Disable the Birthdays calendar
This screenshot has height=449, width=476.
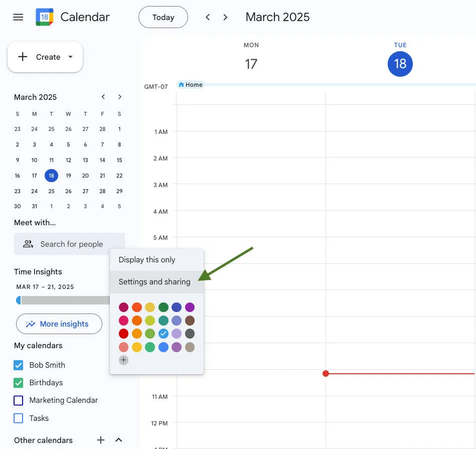point(18,383)
